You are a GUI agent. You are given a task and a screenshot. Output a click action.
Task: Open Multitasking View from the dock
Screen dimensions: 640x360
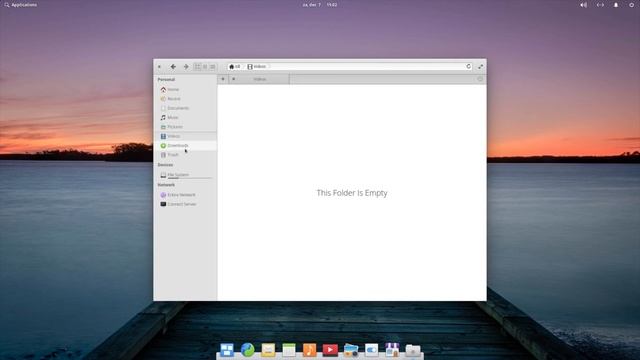tap(227, 350)
